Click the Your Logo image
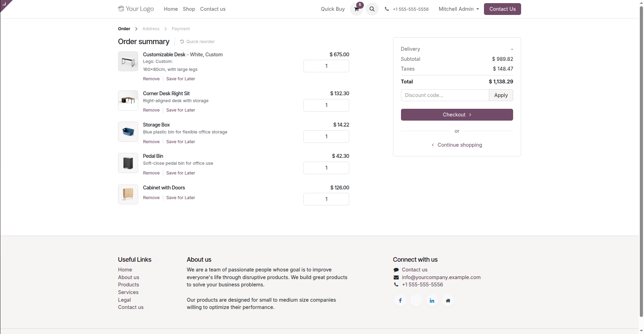Screen dimensions: 644x334 (136, 9)
